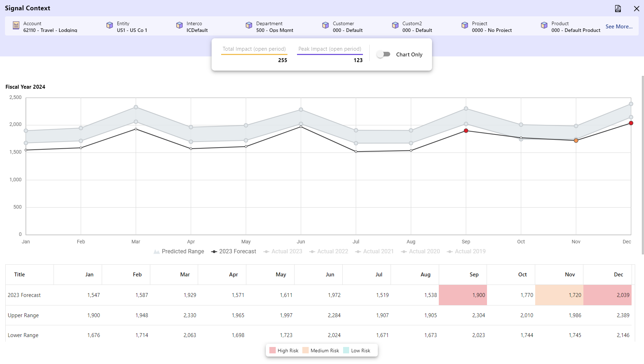
Task: Show Actual 2020 series in legend
Action: tap(420, 251)
